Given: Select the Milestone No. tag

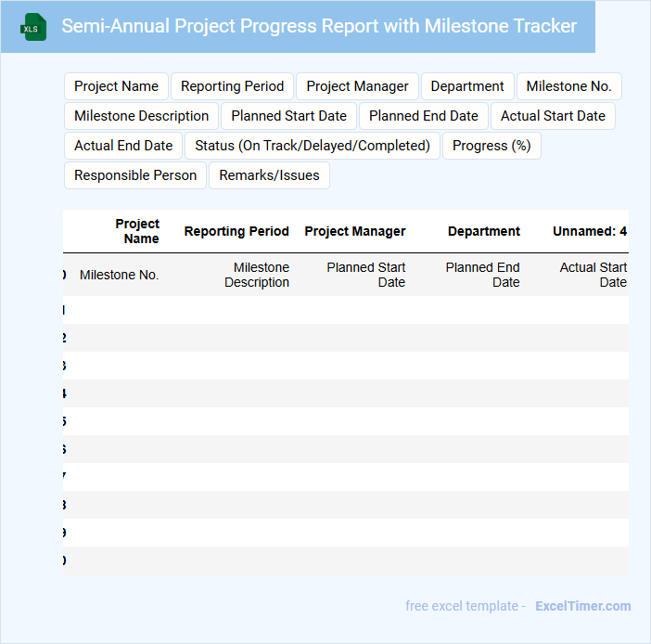Looking at the screenshot, I should click(x=569, y=86).
